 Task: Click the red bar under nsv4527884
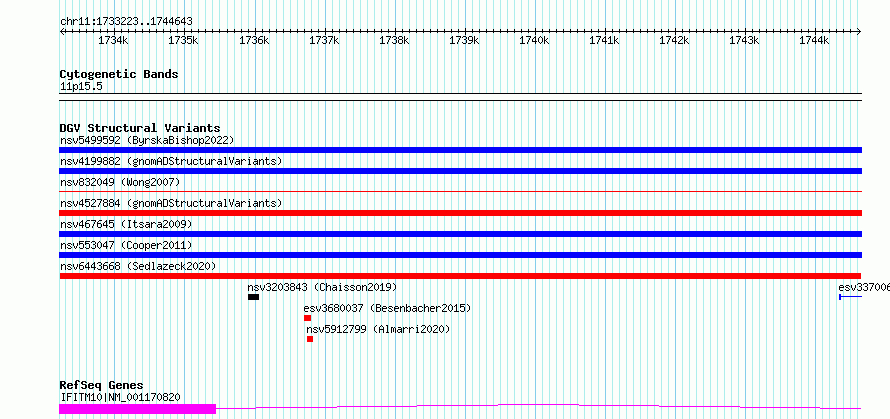(x=460, y=213)
